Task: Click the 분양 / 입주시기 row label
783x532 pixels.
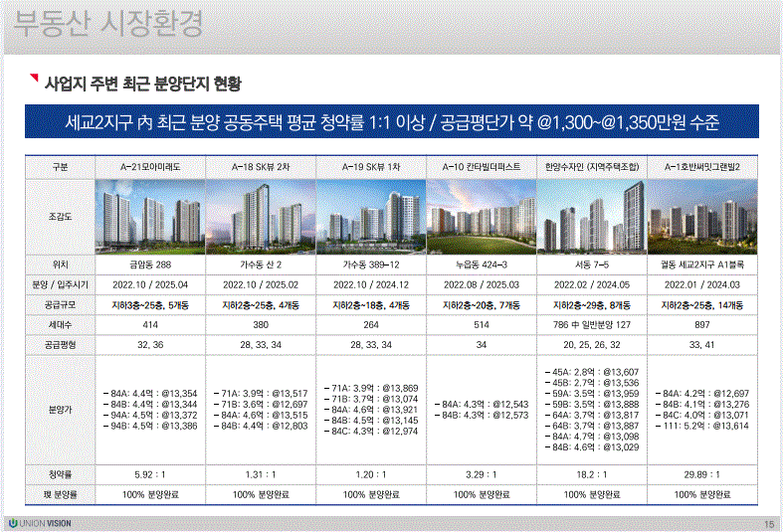Action: tap(61, 285)
